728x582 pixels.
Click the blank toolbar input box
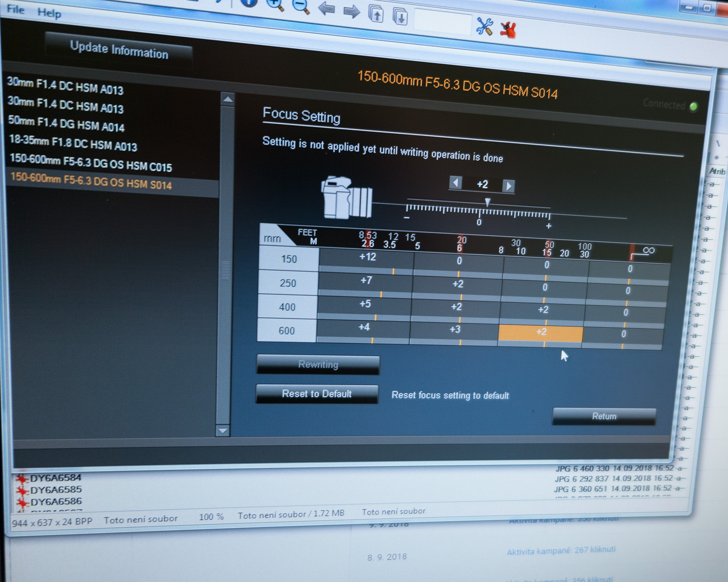point(443,22)
